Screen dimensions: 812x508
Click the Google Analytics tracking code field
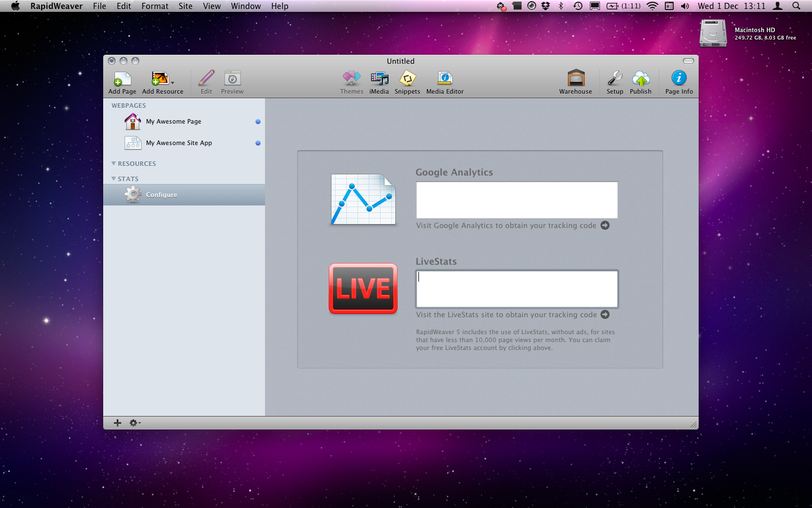[x=517, y=200]
